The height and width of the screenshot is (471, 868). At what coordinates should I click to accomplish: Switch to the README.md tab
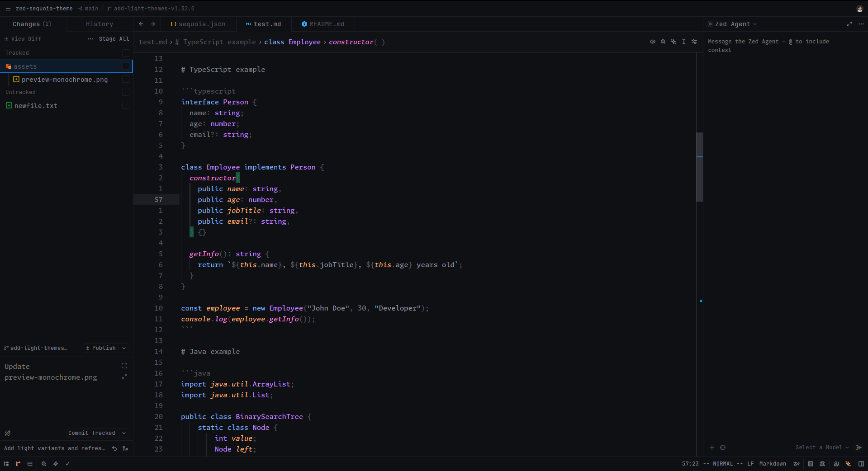pyautogui.click(x=323, y=24)
